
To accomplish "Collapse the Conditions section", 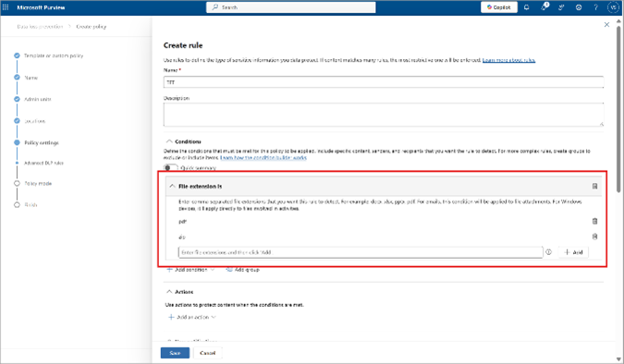I will tap(169, 141).
